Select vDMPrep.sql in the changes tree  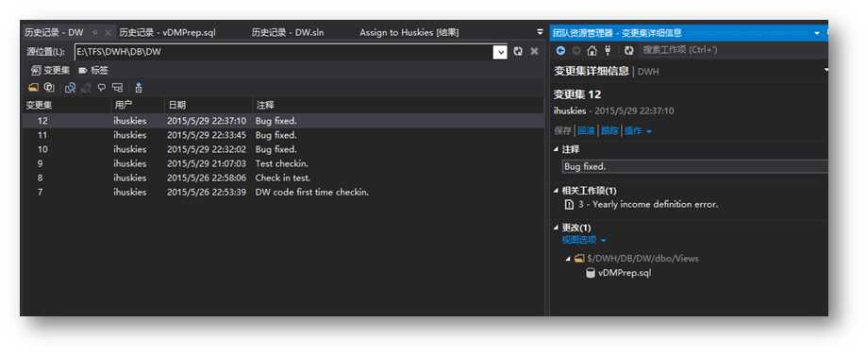pyautogui.click(x=625, y=273)
